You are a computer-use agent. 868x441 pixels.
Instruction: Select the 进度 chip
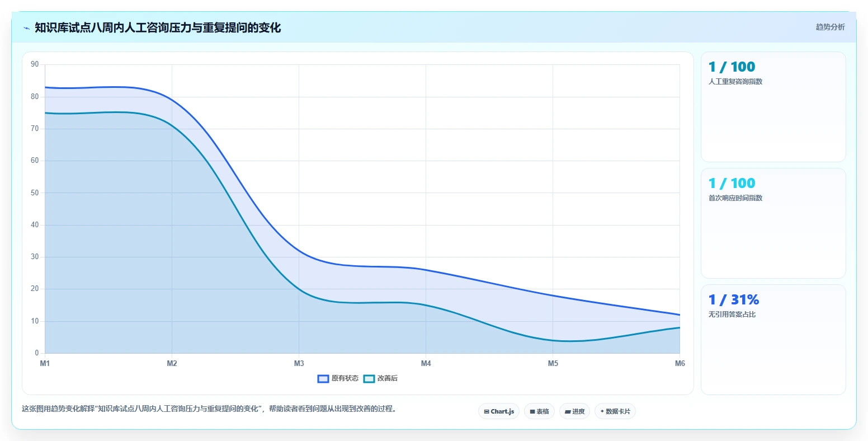[574, 411]
